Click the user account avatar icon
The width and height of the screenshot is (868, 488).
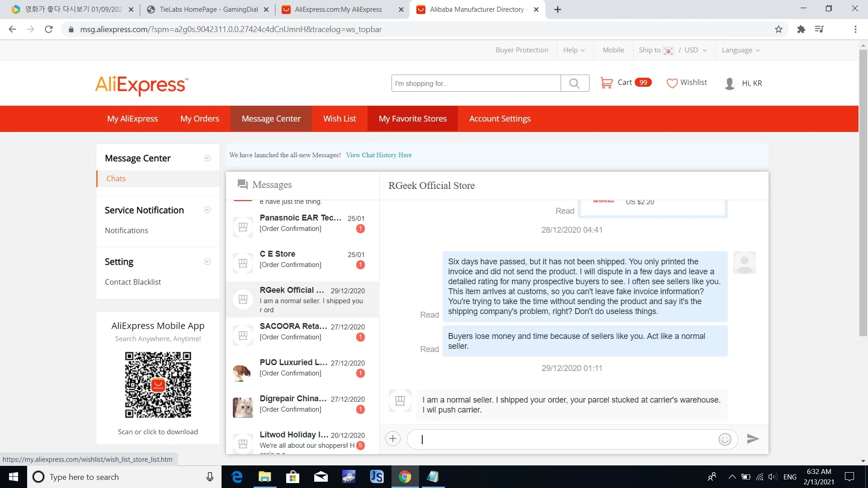(729, 84)
